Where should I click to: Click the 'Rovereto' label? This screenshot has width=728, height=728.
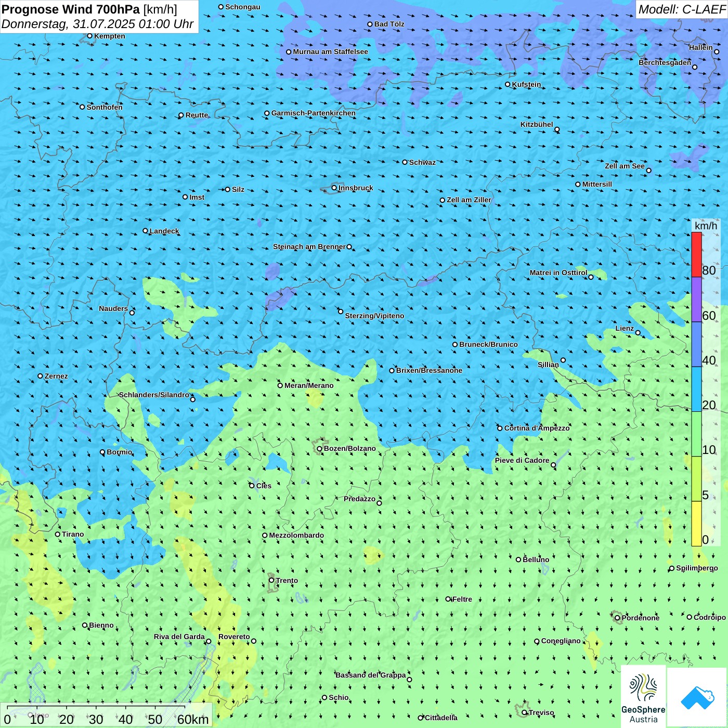[234, 636]
